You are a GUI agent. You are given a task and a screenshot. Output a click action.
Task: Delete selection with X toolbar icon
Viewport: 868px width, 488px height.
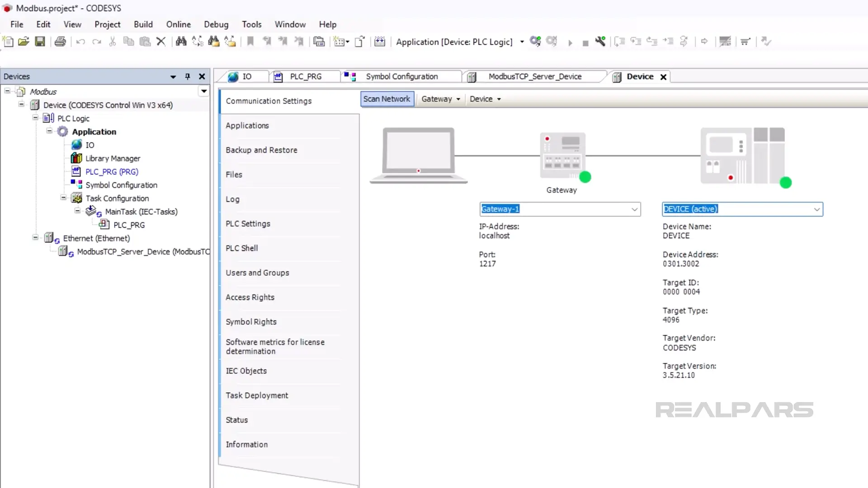(161, 42)
